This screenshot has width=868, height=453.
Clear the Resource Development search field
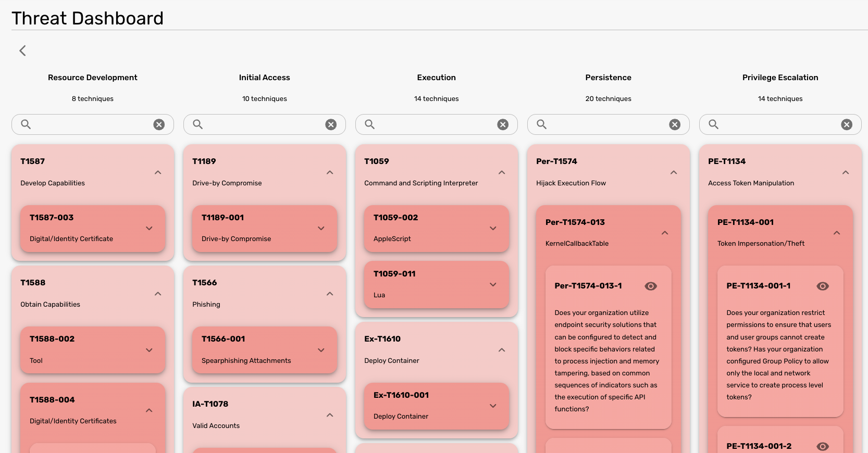tap(159, 124)
